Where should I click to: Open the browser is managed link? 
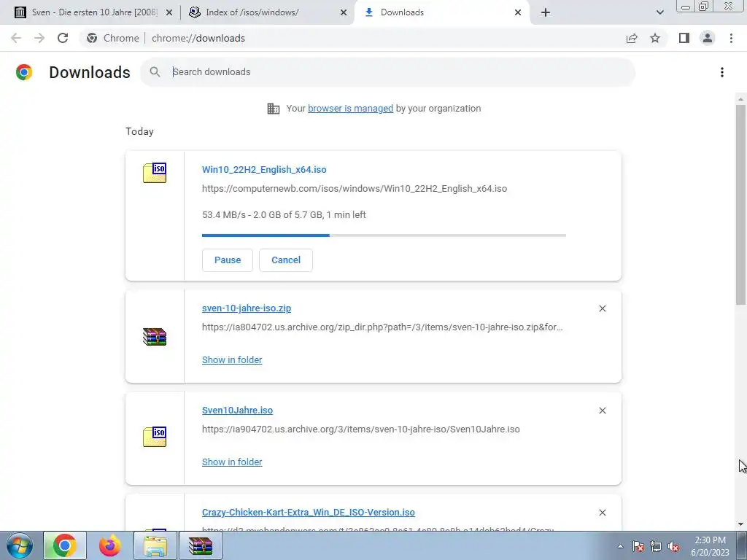click(351, 109)
